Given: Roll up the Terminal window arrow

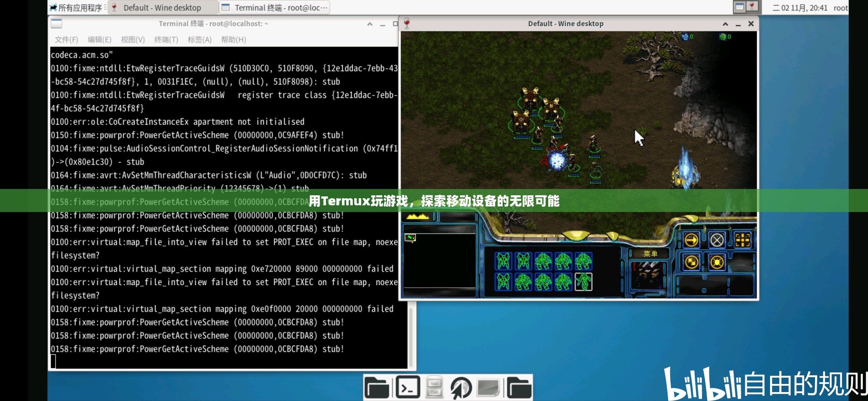Looking at the screenshot, I should pos(370,25).
